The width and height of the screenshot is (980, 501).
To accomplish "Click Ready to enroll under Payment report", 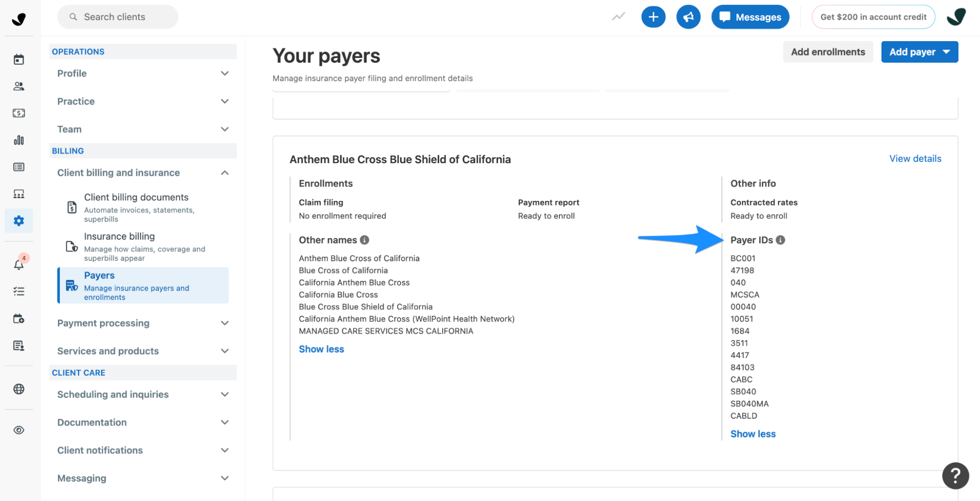I will (x=546, y=216).
